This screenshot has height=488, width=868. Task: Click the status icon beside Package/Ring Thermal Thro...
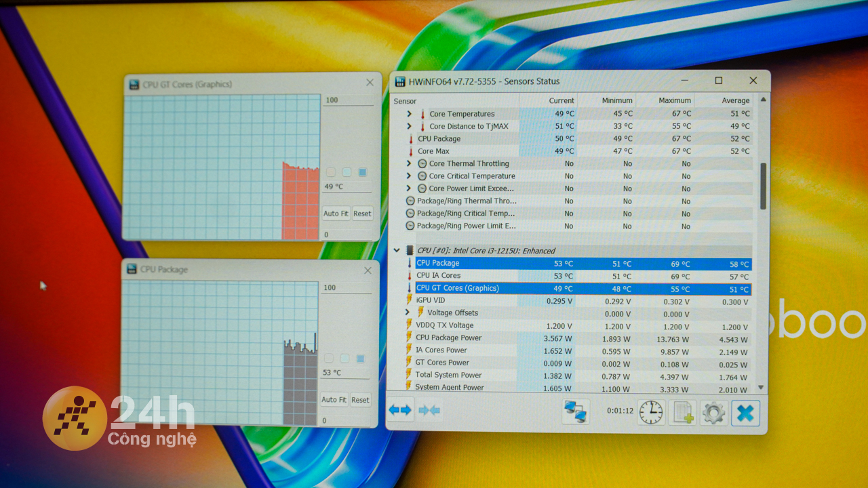(410, 201)
